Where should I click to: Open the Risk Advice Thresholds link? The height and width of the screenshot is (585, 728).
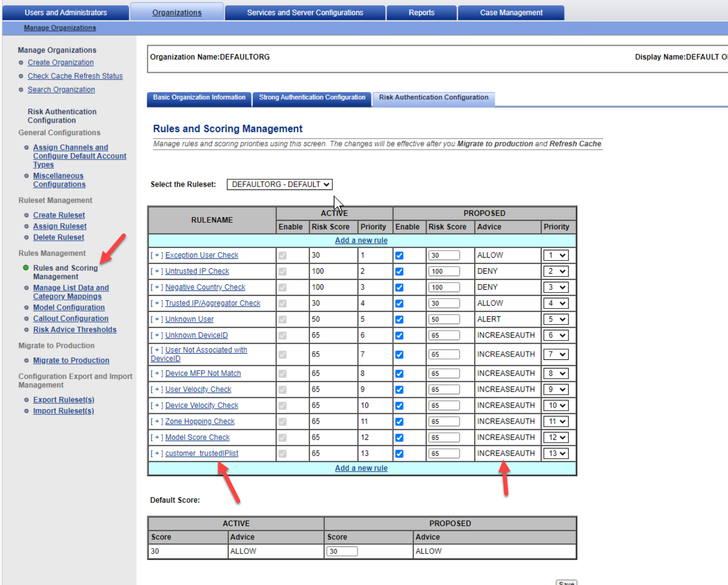[x=75, y=329]
